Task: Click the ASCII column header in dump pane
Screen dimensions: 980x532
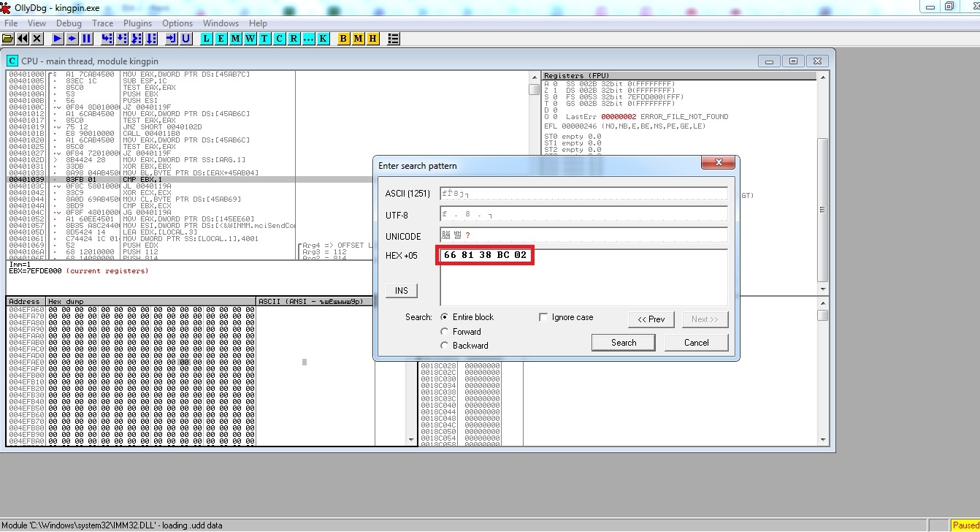Action: coord(315,301)
